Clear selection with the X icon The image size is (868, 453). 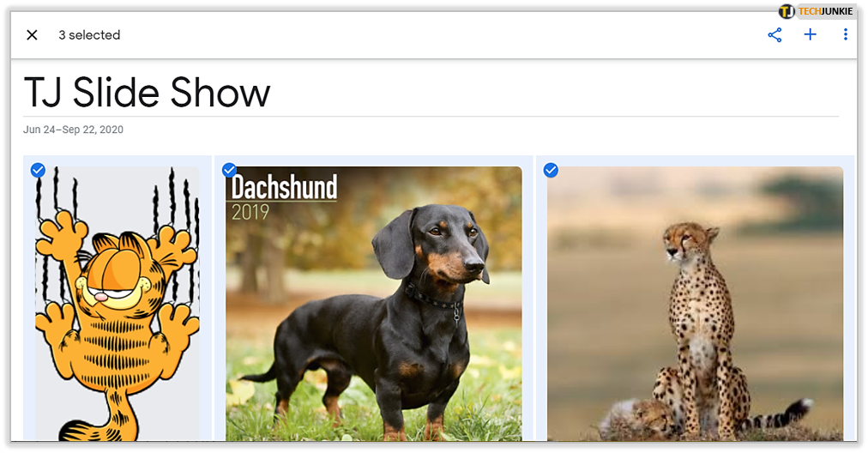(32, 35)
